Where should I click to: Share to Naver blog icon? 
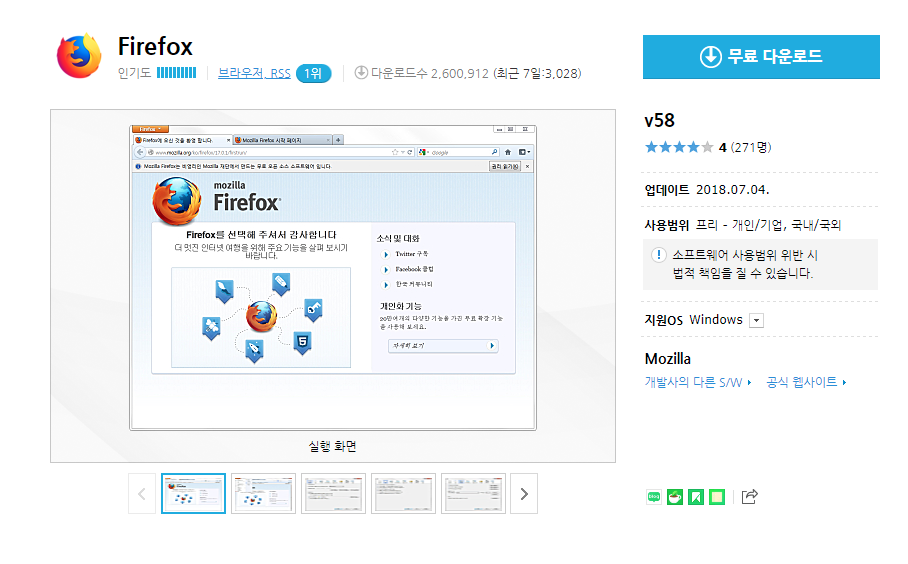tap(654, 497)
